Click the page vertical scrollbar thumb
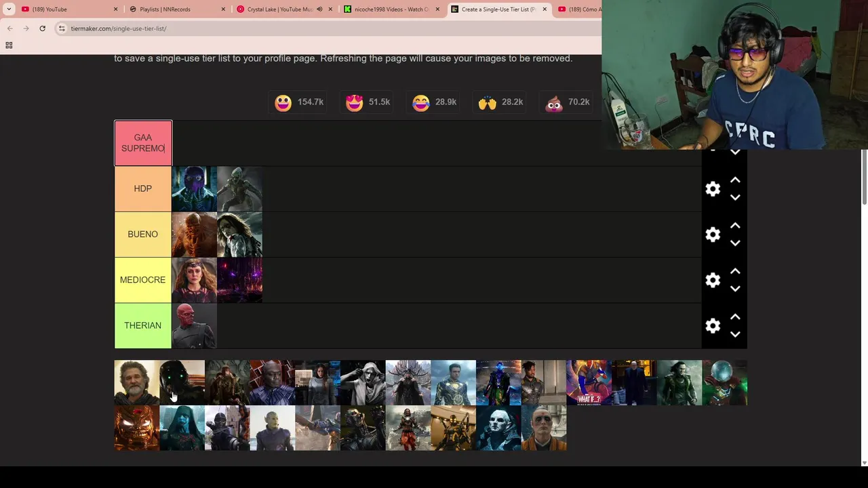868x488 pixels. pyautogui.click(x=864, y=178)
